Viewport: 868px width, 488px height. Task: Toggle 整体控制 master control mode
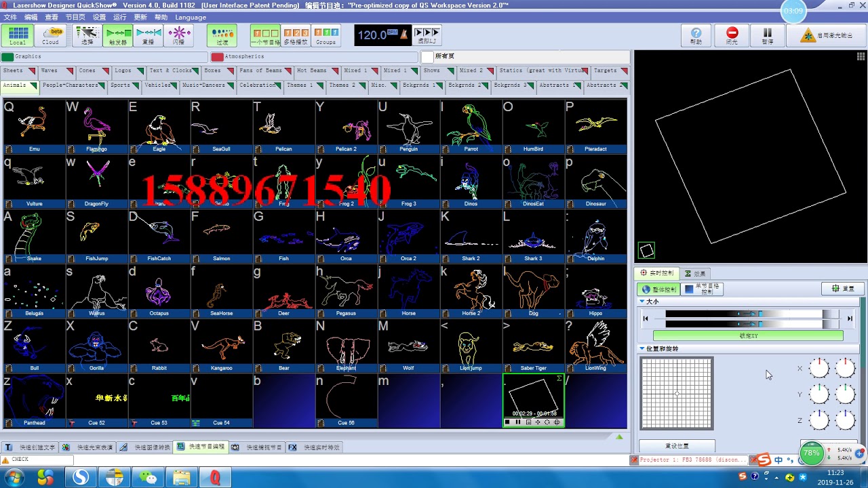658,289
